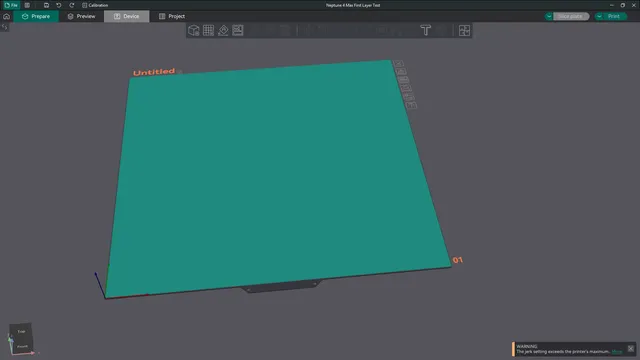The height and width of the screenshot is (360, 640).
Task: Click the Save project icon
Action: (46, 5)
